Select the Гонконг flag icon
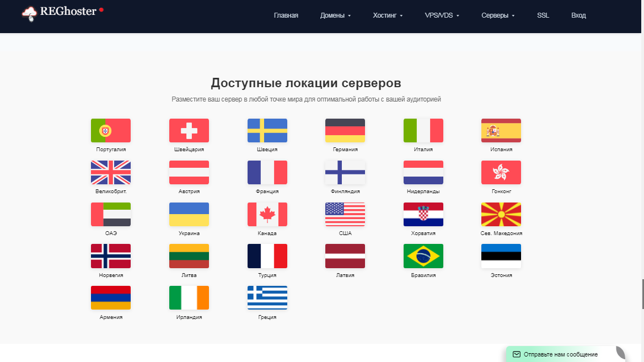This screenshot has height=362, width=644. [501, 172]
